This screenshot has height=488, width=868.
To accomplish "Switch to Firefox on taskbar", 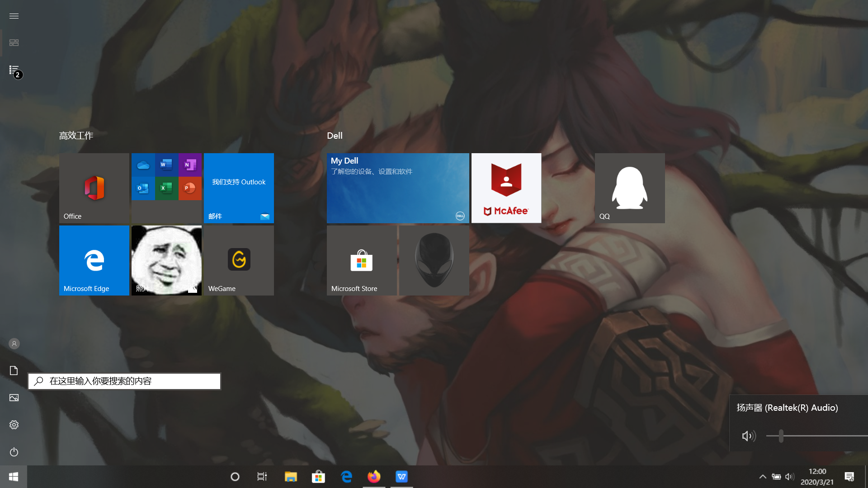I will 374,477.
